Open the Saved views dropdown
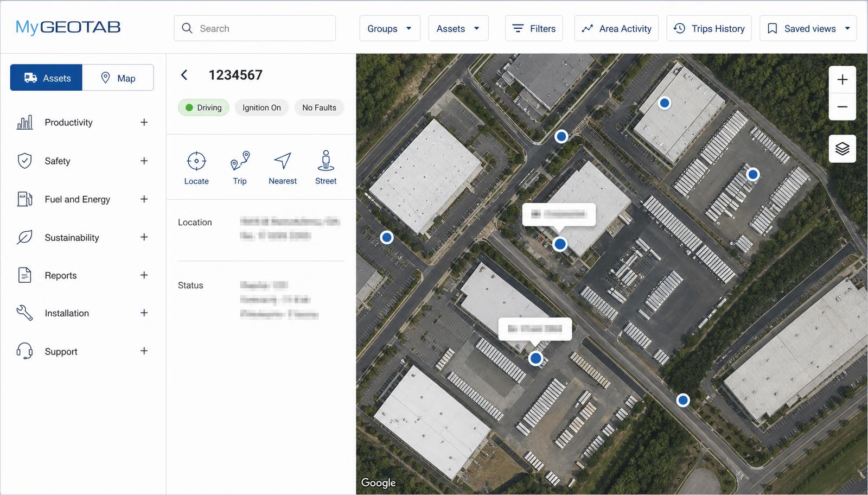This screenshot has height=495, width=868. click(x=808, y=28)
